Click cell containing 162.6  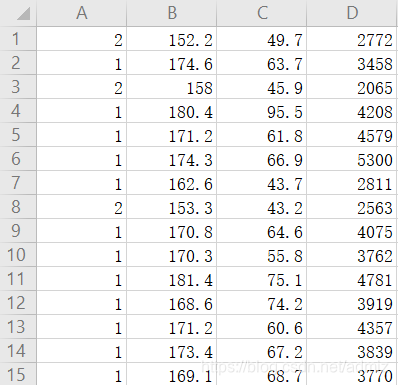[x=171, y=183]
